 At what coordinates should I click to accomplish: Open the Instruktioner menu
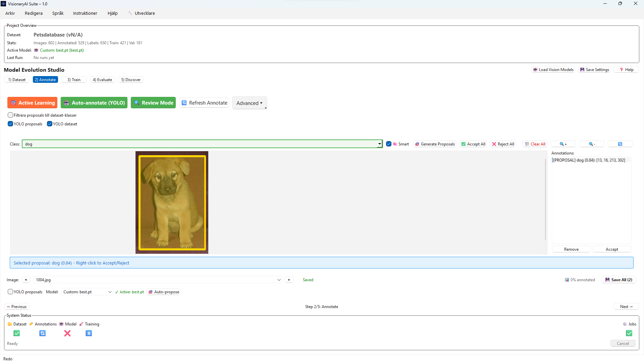pos(85,13)
